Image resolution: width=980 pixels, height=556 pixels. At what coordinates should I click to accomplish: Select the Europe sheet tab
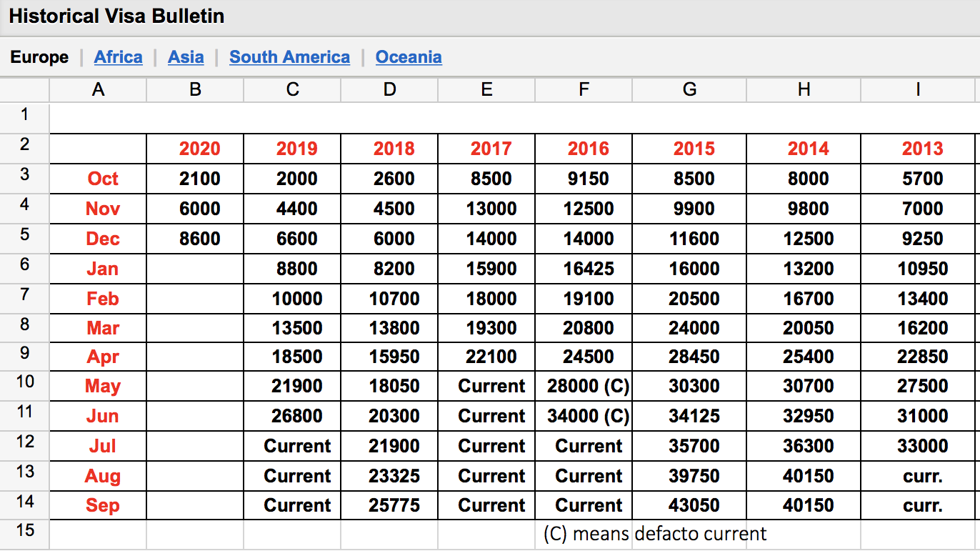(39, 57)
